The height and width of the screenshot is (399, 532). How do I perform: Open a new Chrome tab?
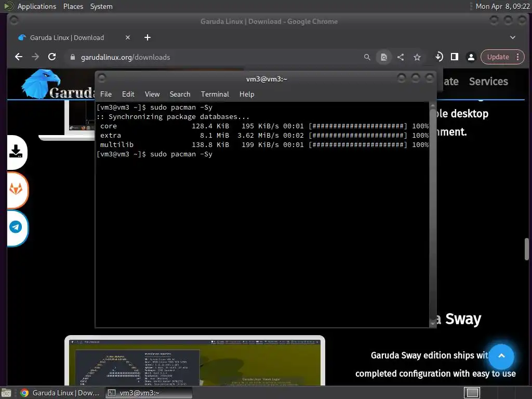(x=147, y=37)
